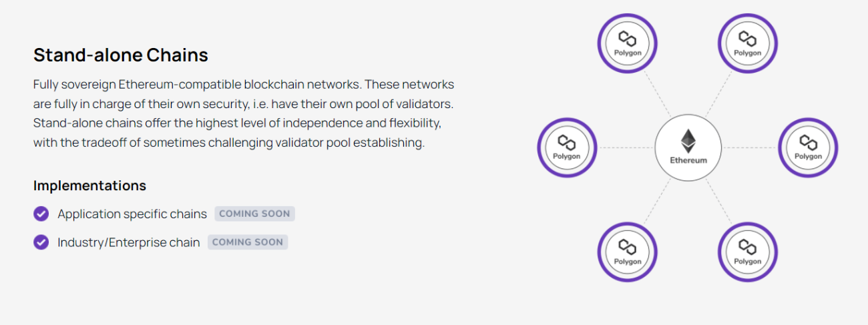
Task: Click COMING SOON badge after Application specific chains
Action: point(254,214)
